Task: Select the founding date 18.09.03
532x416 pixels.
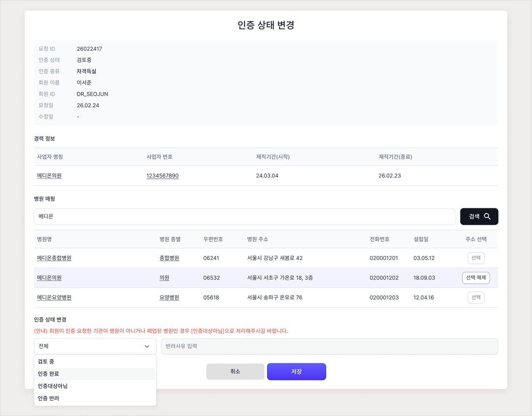Action: tap(424, 278)
